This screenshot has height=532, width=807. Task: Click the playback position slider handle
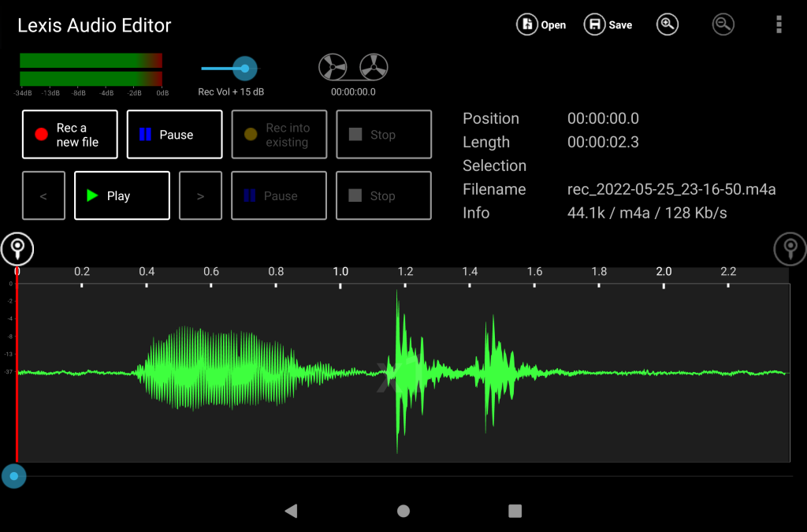click(x=14, y=476)
